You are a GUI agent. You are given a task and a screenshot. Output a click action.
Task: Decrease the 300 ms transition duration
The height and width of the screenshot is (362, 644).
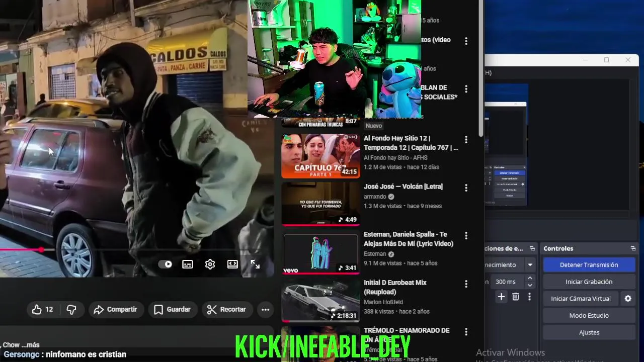[x=530, y=285]
